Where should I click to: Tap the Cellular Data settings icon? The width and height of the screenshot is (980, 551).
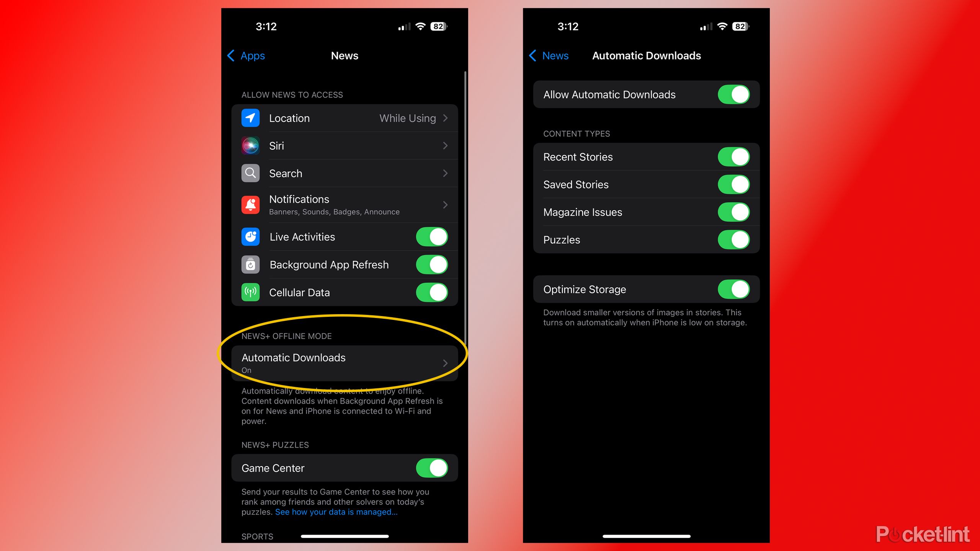249,291
